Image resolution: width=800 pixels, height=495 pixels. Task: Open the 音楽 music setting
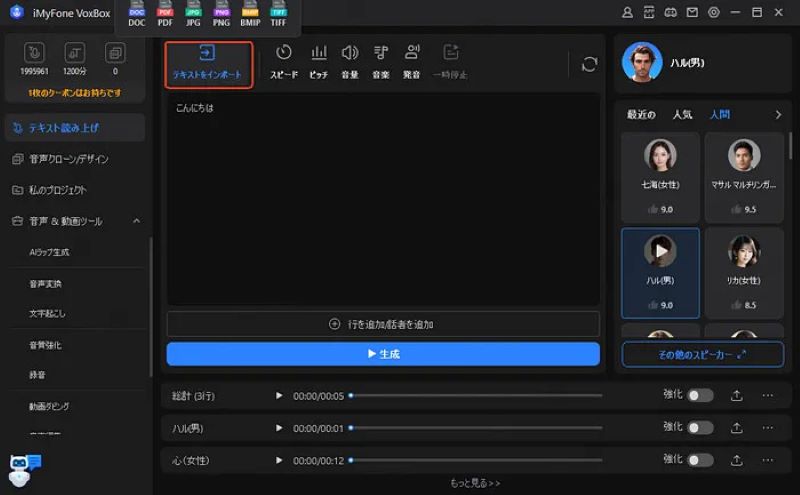pyautogui.click(x=381, y=62)
